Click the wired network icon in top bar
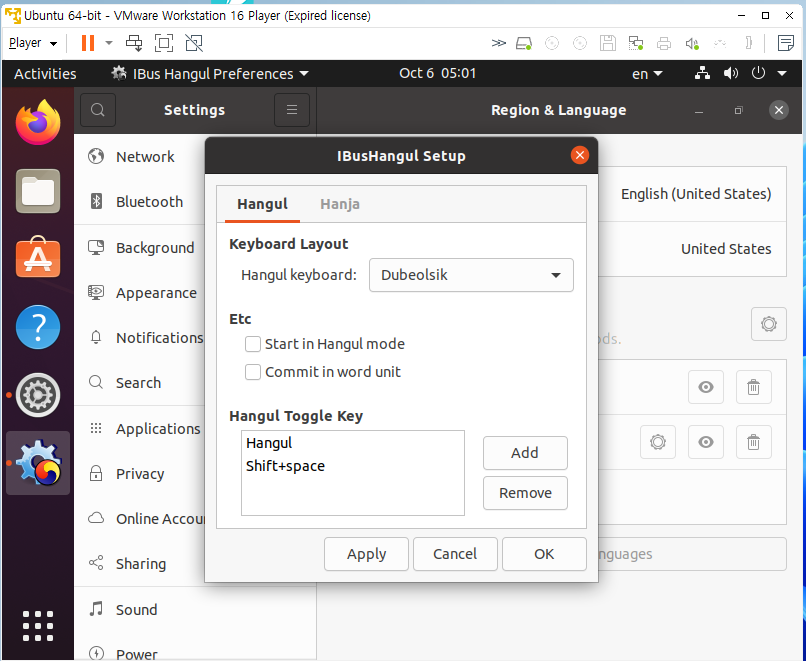Screen dimensions: 806x661 702,74
